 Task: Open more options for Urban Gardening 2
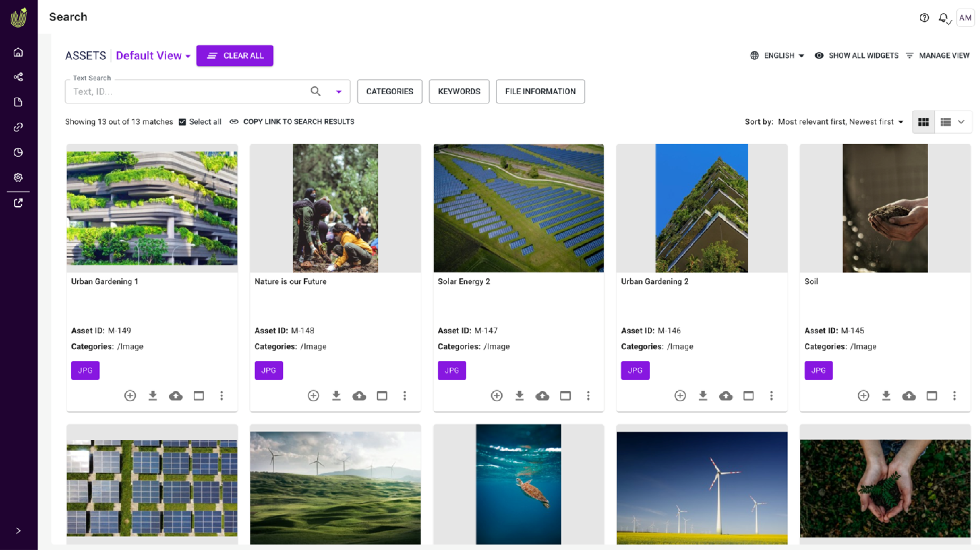click(x=772, y=396)
